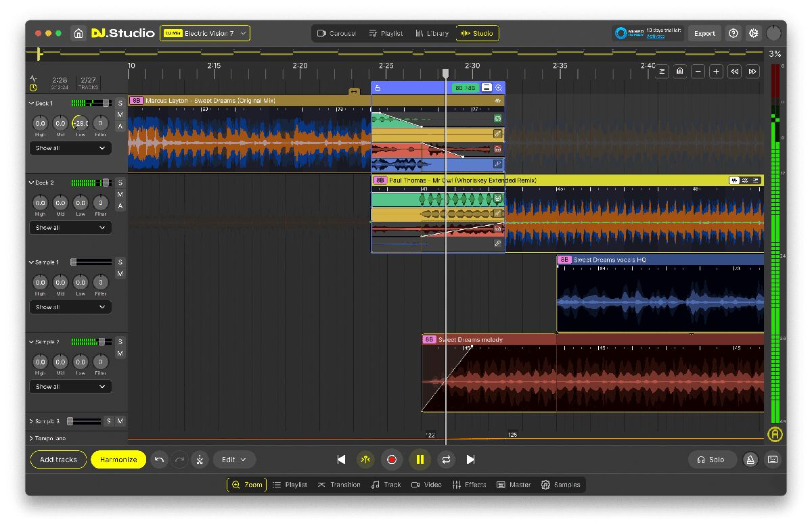The image size is (812, 526).
Task: Toggle solo on Sample 2
Action: coord(120,341)
